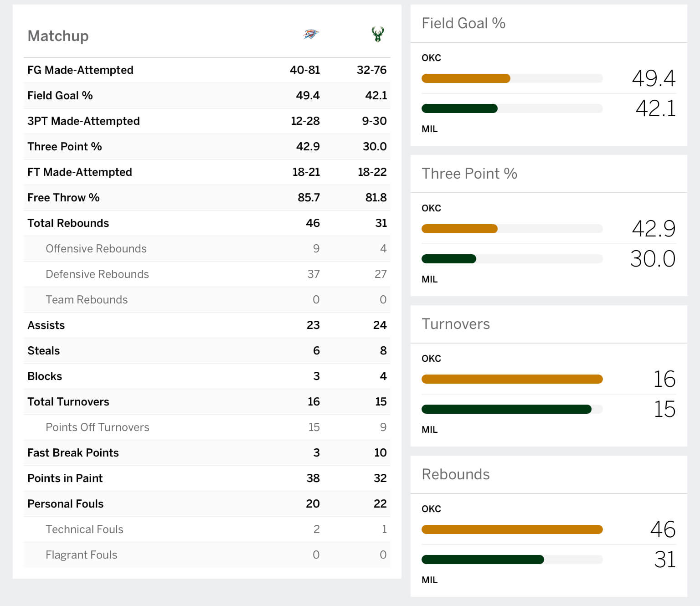Viewport: 700px width, 606px height.
Task: Click the Oklahoma City Thunder logo
Action: click(311, 34)
